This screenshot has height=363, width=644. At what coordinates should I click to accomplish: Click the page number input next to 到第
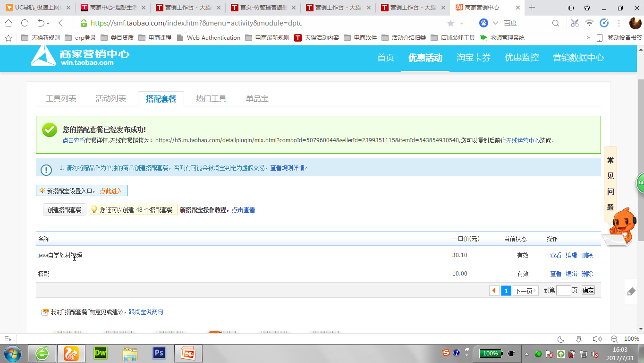[564, 291]
